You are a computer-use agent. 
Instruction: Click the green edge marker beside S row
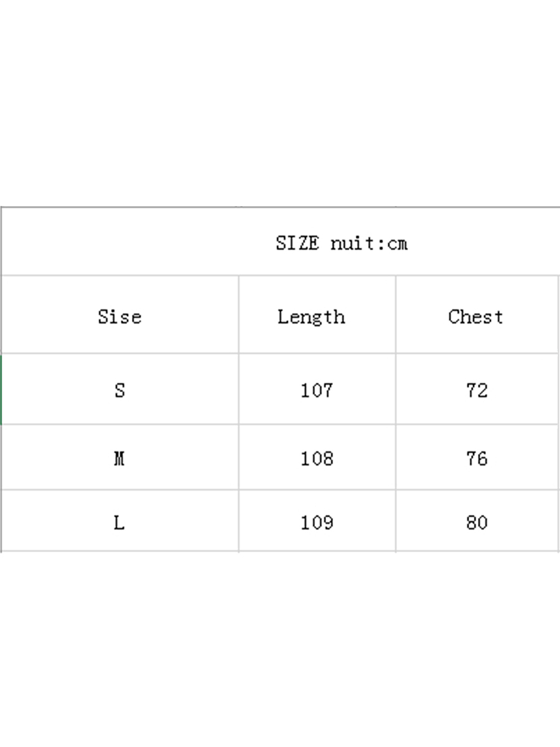1,389
